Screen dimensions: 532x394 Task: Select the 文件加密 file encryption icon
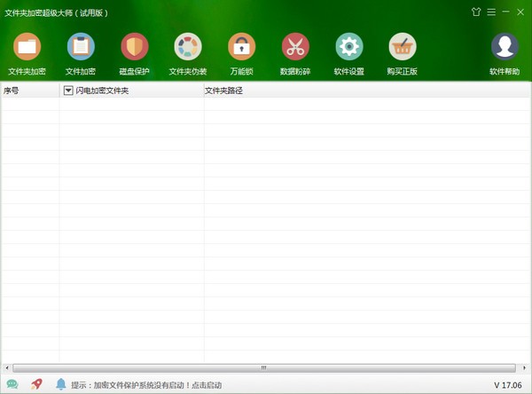point(81,47)
